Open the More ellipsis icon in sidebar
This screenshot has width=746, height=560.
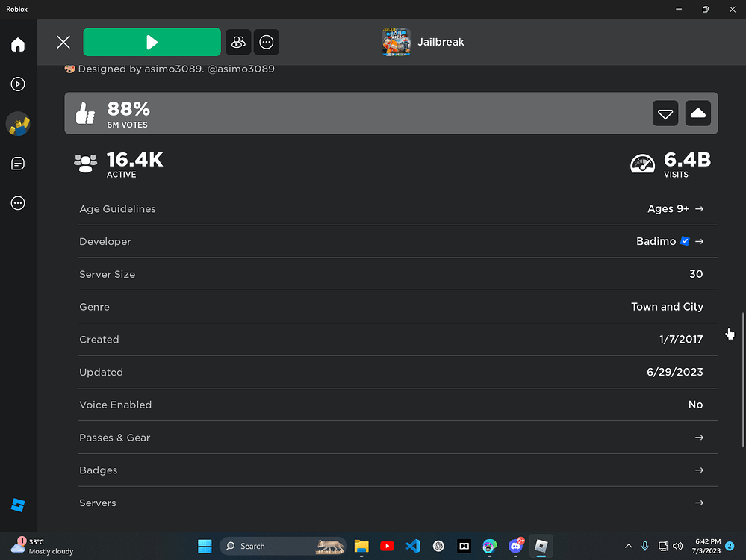pos(18,203)
